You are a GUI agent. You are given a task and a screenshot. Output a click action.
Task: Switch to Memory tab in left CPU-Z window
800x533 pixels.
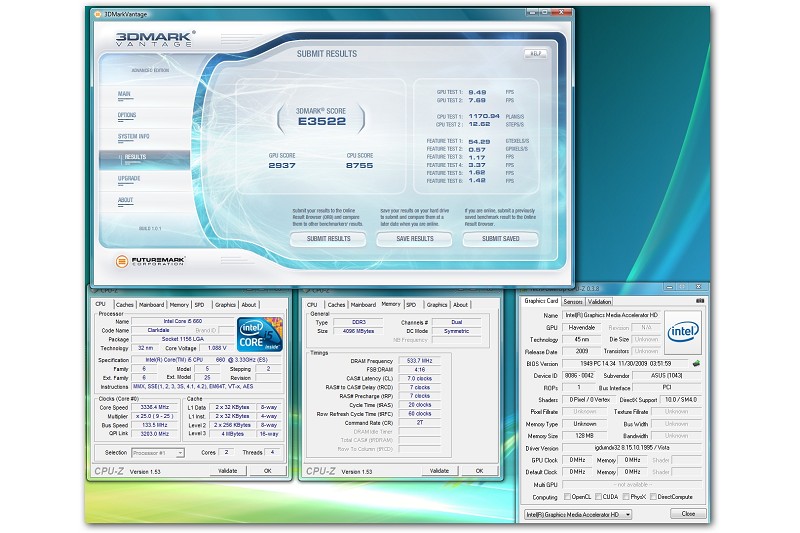(179, 304)
